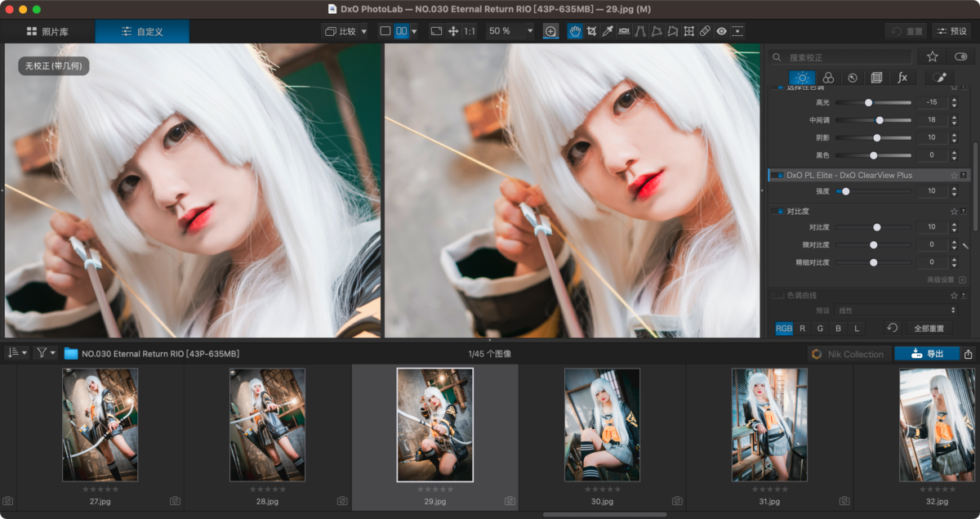Image resolution: width=980 pixels, height=519 pixels.
Task: Click the 比较 compare button
Action: point(341,31)
